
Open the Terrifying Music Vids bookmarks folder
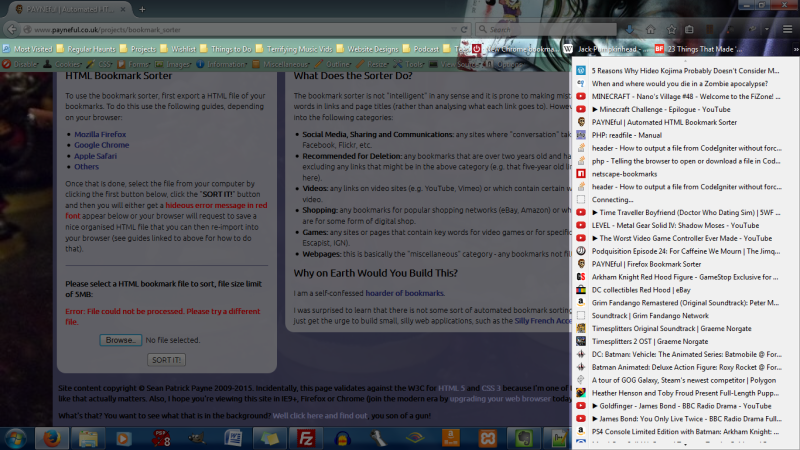point(294,49)
